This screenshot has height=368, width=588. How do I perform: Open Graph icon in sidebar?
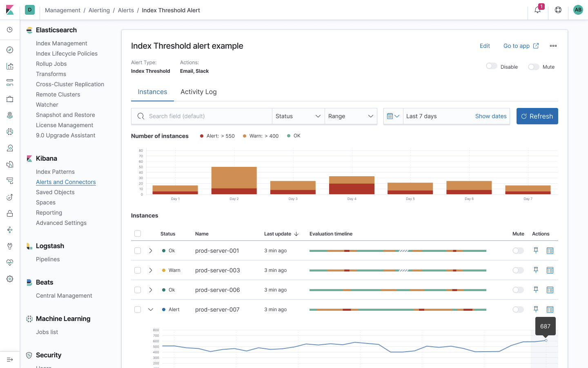tap(10, 230)
